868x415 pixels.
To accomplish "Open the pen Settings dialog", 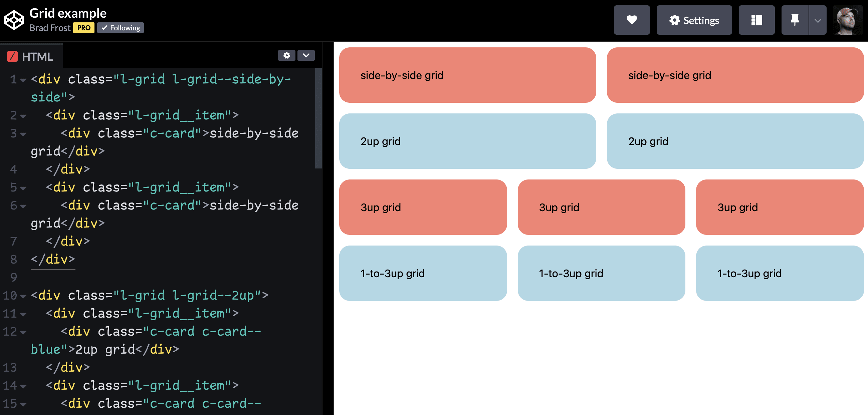I will (x=694, y=20).
